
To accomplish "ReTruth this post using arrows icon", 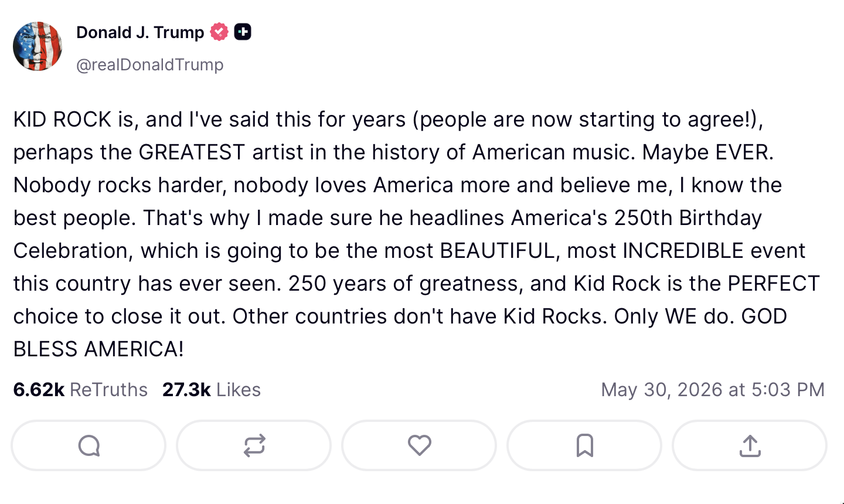I will point(254,445).
